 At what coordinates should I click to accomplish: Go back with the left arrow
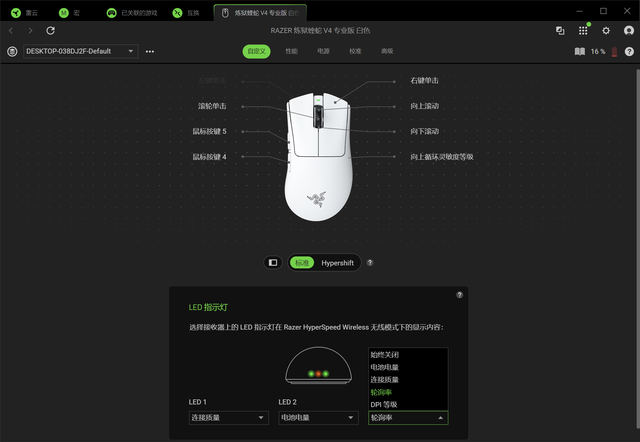tap(11, 31)
